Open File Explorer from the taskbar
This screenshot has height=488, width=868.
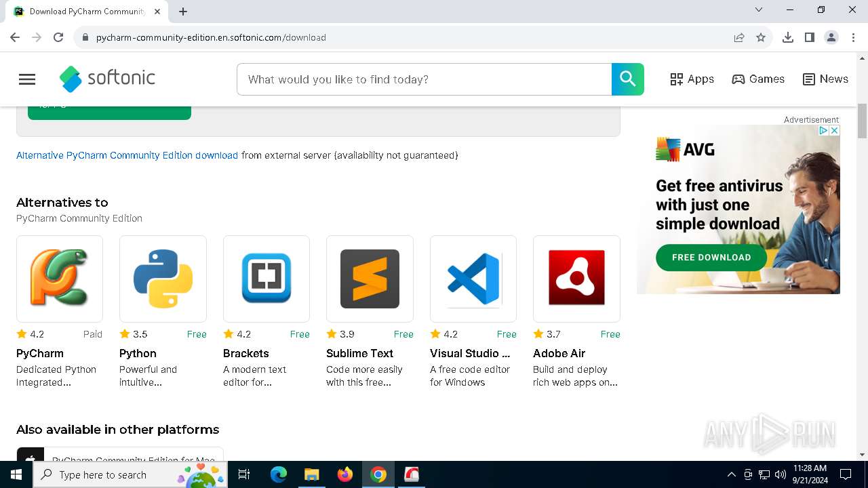[311, 474]
